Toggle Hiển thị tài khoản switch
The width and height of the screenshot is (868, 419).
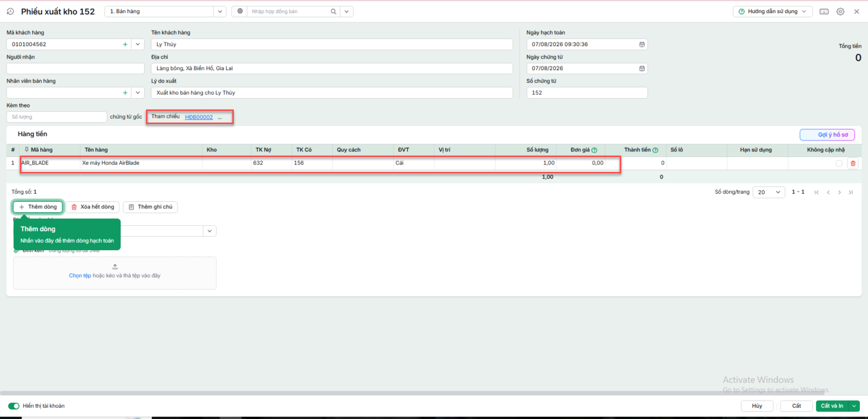(14, 406)
